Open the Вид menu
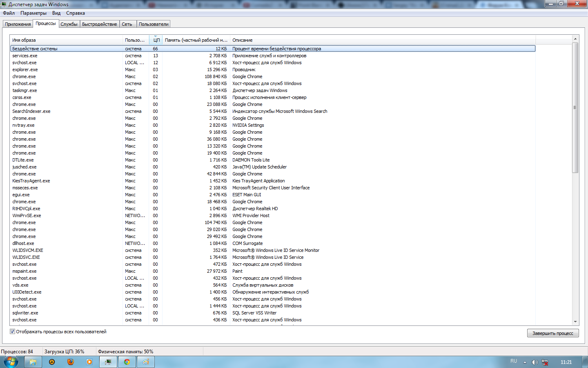This screenshot has height=368, width=588. tap(56, 13)
